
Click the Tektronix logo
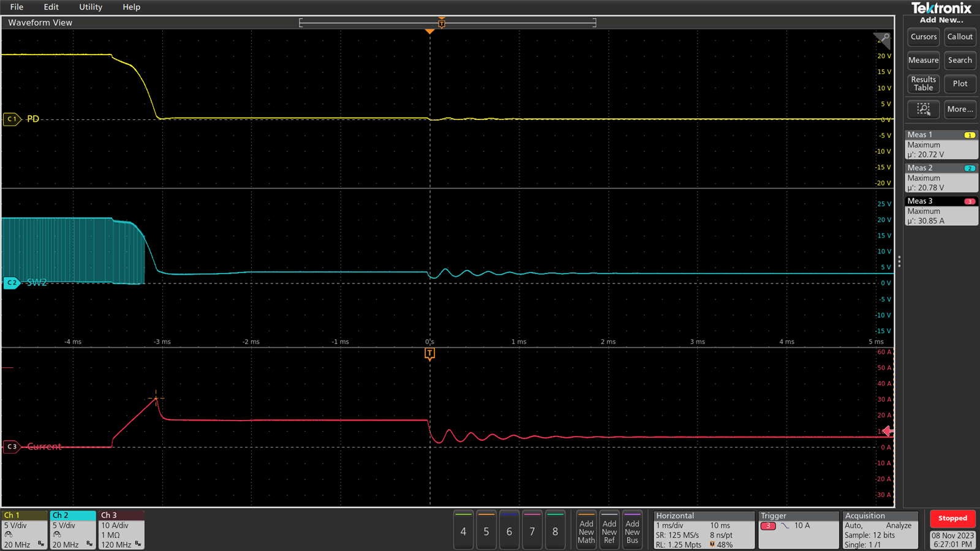pyautogui.click(x=941, y=8)
